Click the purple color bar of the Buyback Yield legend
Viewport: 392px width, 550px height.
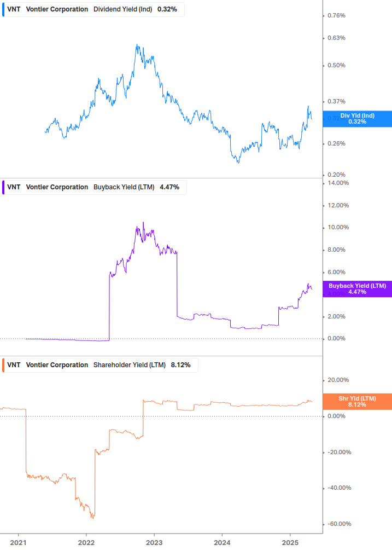(3, 187)
